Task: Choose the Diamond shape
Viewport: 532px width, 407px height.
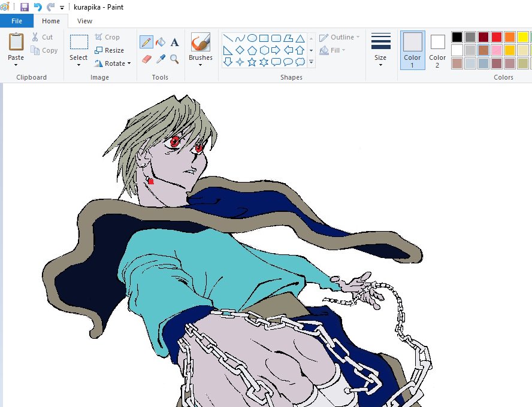Action: [240, 50]
